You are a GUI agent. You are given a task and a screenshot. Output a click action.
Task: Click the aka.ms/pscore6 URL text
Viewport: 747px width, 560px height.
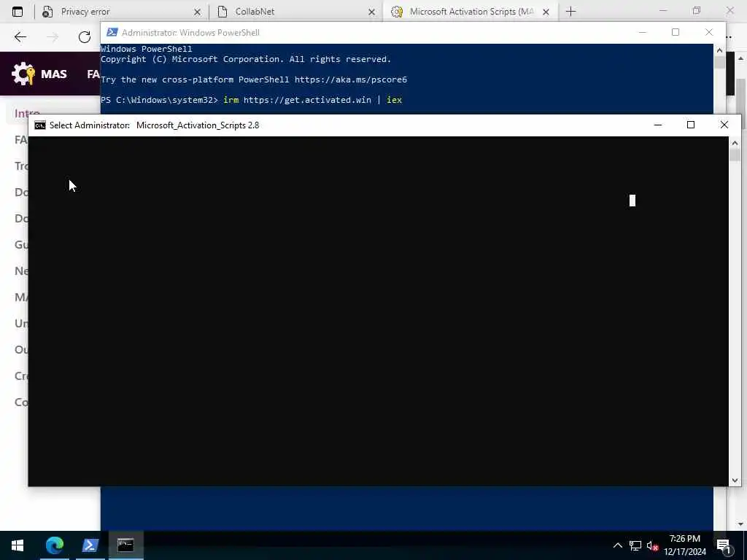tap(351, 79)
